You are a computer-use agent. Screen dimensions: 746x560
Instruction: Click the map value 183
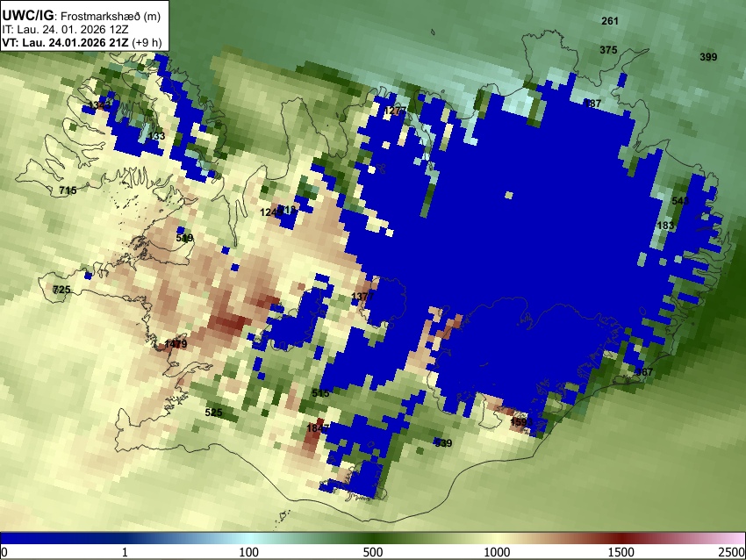tap(665, 226)
